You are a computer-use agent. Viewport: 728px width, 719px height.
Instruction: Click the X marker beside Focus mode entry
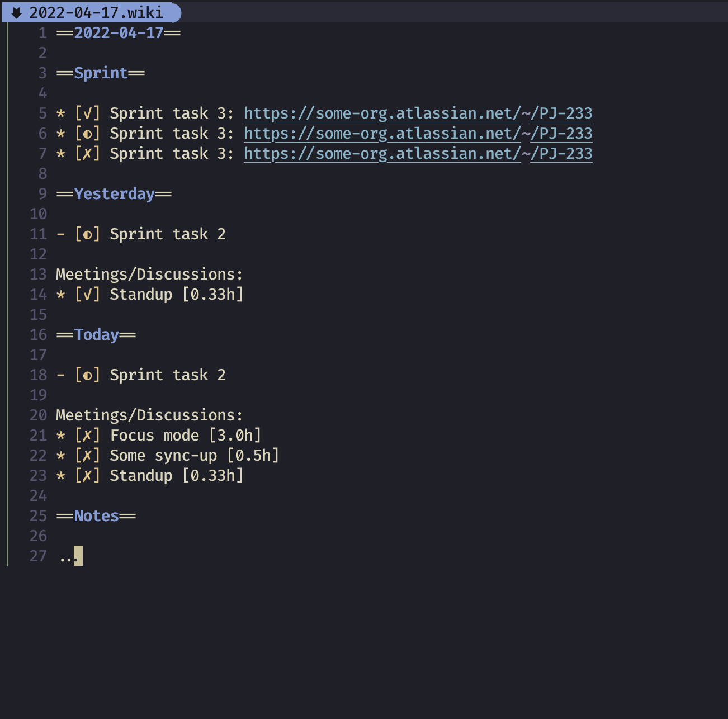click(88, 435)
